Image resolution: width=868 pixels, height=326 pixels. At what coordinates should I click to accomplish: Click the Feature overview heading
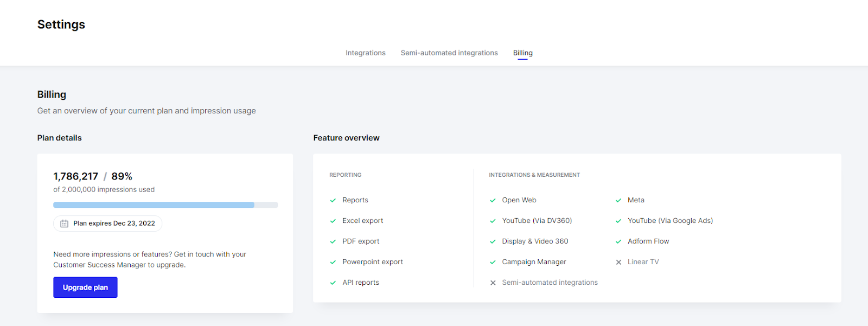tap(347, 138)
